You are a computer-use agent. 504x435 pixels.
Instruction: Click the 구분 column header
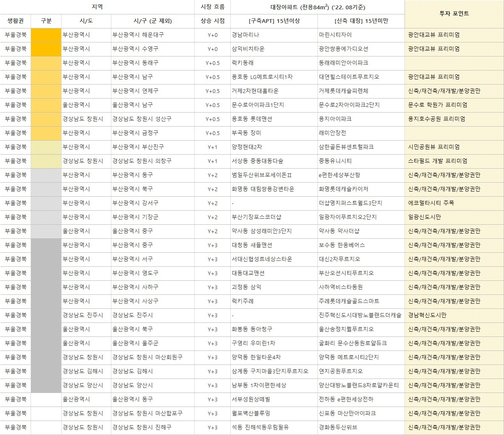pos(46,21)
